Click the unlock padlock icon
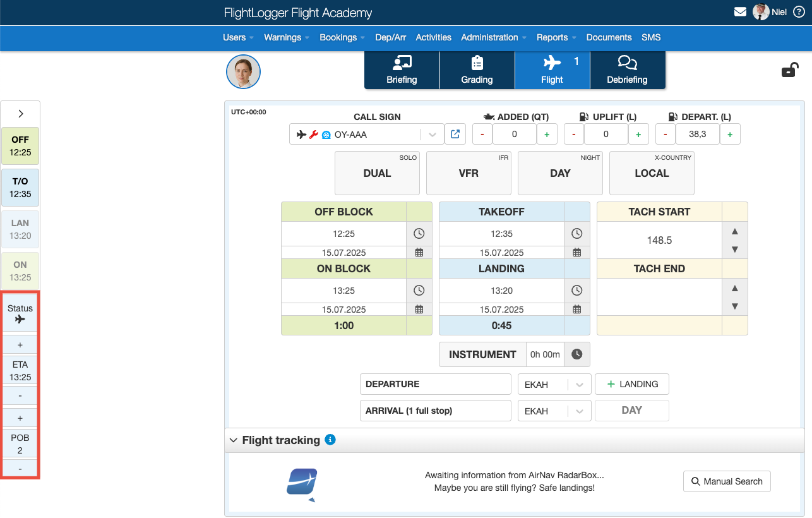The height and width of the screenshot is (518, 812). click(x=789, y=70)
